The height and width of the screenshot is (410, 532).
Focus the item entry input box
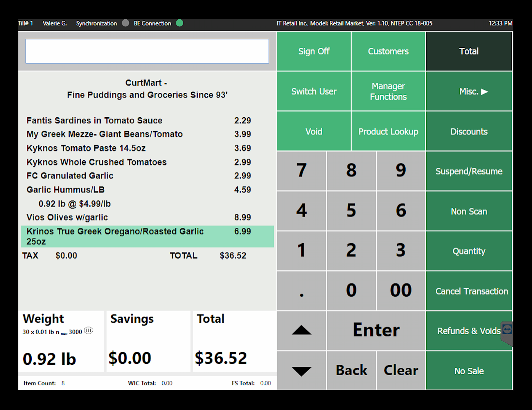pos(147,51)
